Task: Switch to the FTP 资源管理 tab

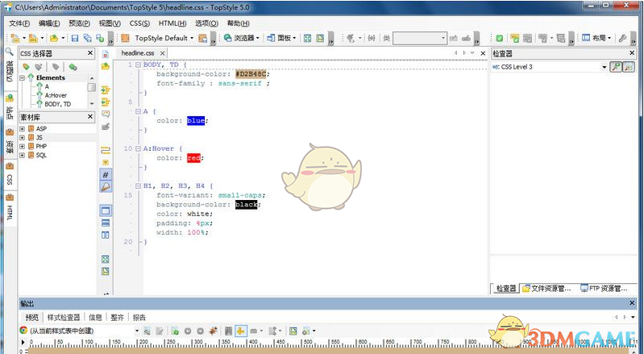Action: (x=605, y=289)
